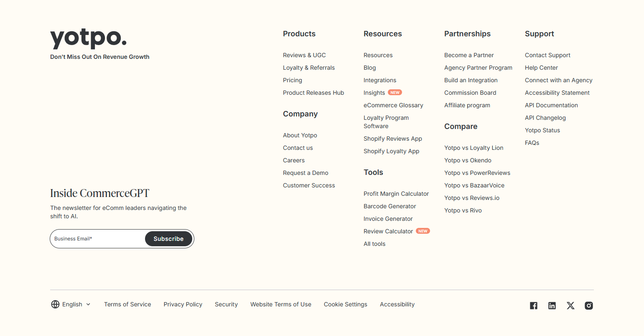Open the Profit Margin Calculator tool
Image resolution: width=644 pixels, height=336 pixels.
[396, 194]
